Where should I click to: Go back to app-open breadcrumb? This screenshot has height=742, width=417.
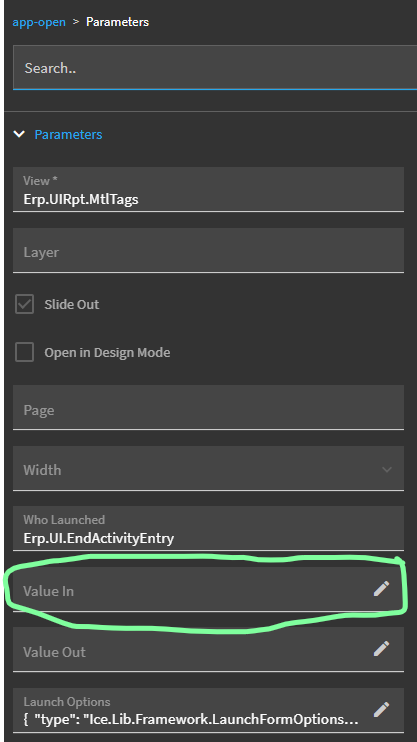tap(39, 22)
